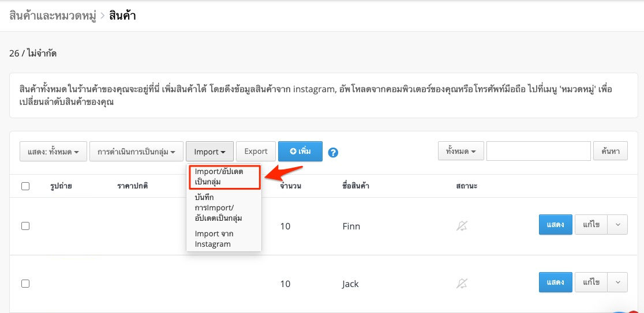644x313 pixels.
Task: Click the แก้ไข edit button for Finn
Action: [591, 224]
